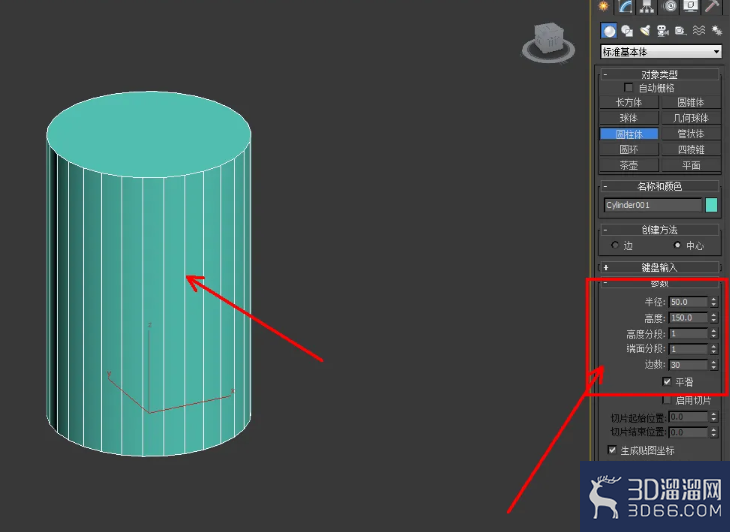
Task: Click the 圆环 torus button
Action: click(x=629, y=149)
